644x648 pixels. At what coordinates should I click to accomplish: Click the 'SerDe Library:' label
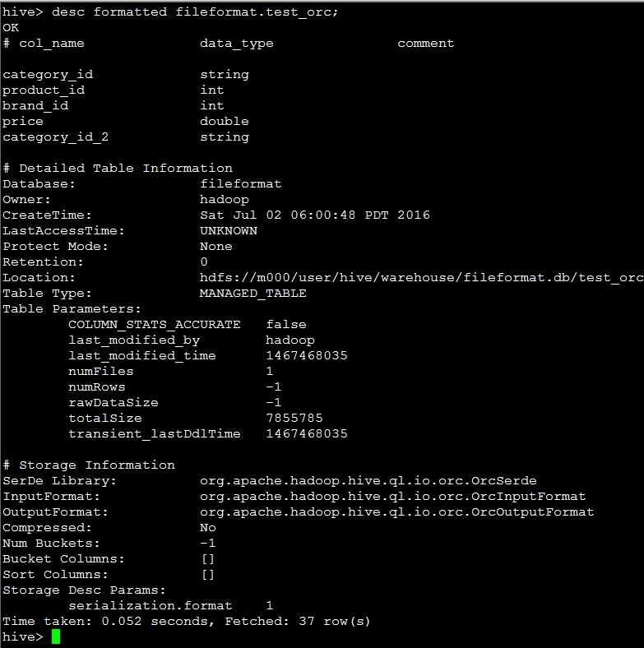pos(59,481)
